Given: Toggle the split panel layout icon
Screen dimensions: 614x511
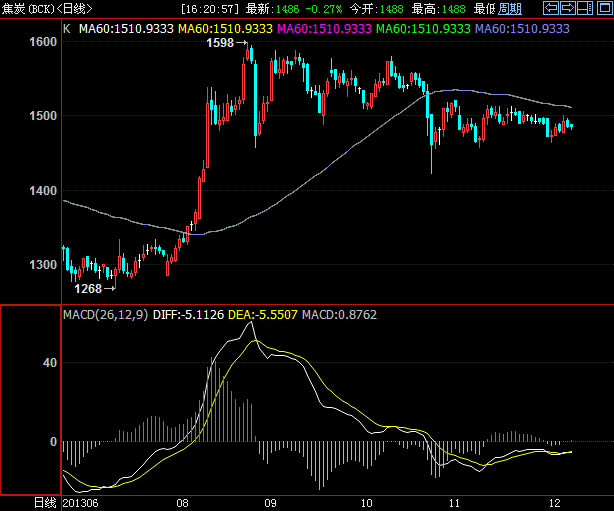Looking at the screenshot, I should coord(585,8).
